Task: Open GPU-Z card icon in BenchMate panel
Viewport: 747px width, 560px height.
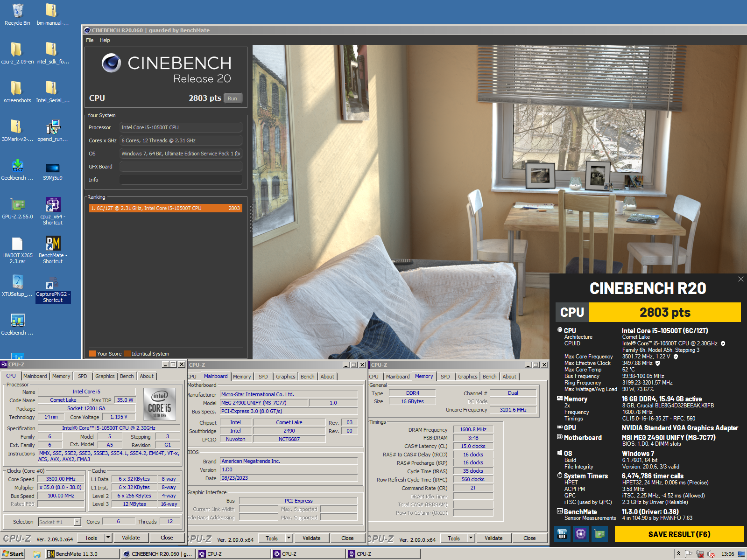Action: coord(599,534)
